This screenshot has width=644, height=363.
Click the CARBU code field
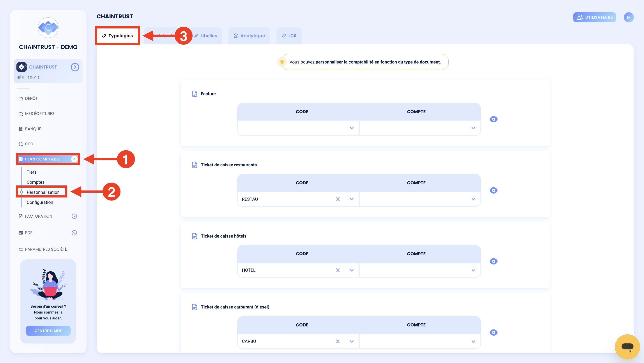(298, 341)
